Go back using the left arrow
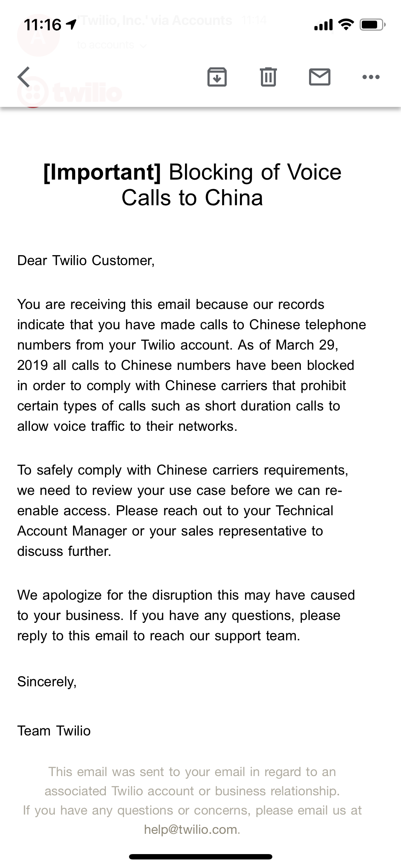401x868 pixels. coord(24,77)
